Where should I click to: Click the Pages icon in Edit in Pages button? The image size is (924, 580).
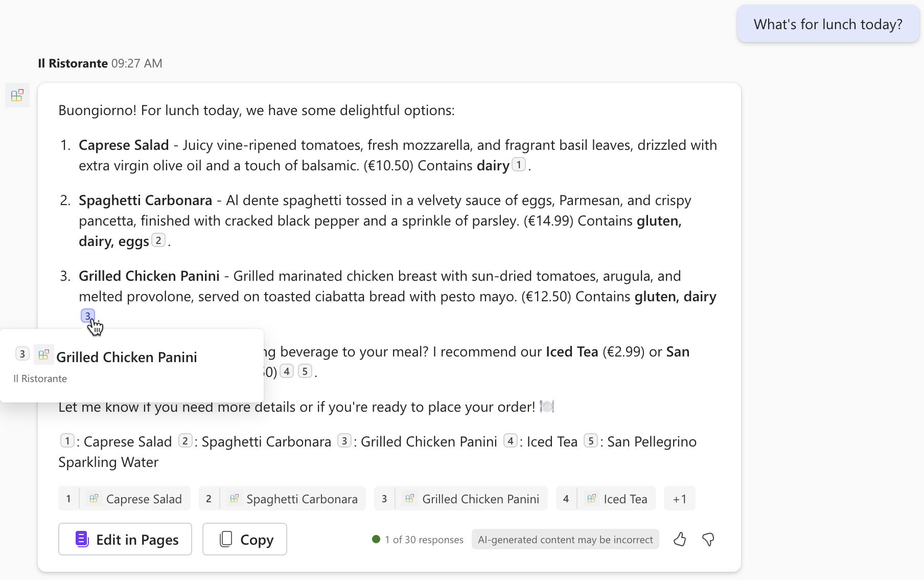pyautogui.click(x=81, y=539)
